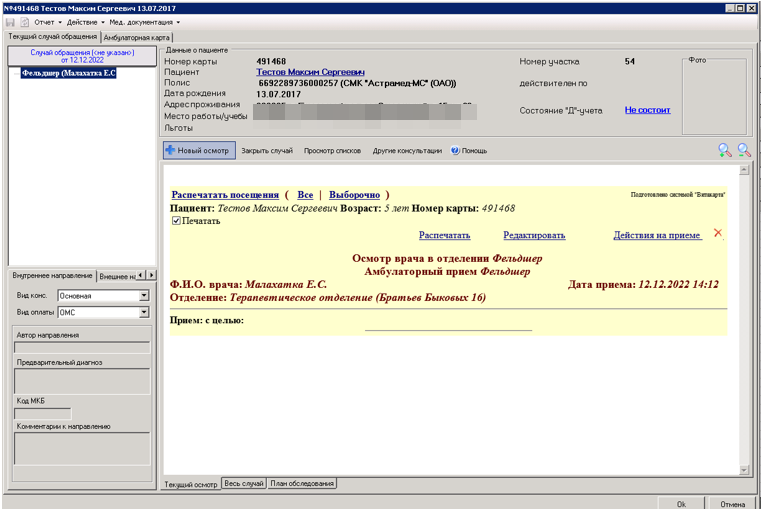Click the Редактировать link

pos(534,235)
